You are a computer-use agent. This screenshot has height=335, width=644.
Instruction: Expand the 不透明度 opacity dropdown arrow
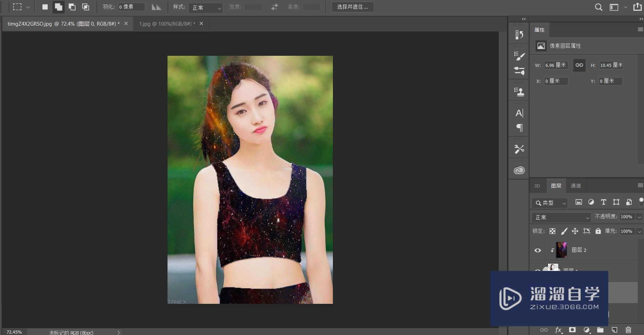[639, 217]
